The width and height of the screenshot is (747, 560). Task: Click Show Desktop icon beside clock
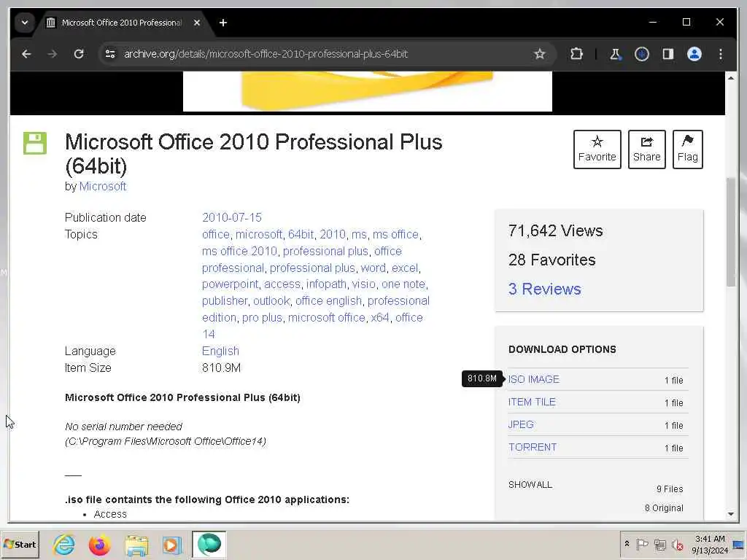(739, 544)
